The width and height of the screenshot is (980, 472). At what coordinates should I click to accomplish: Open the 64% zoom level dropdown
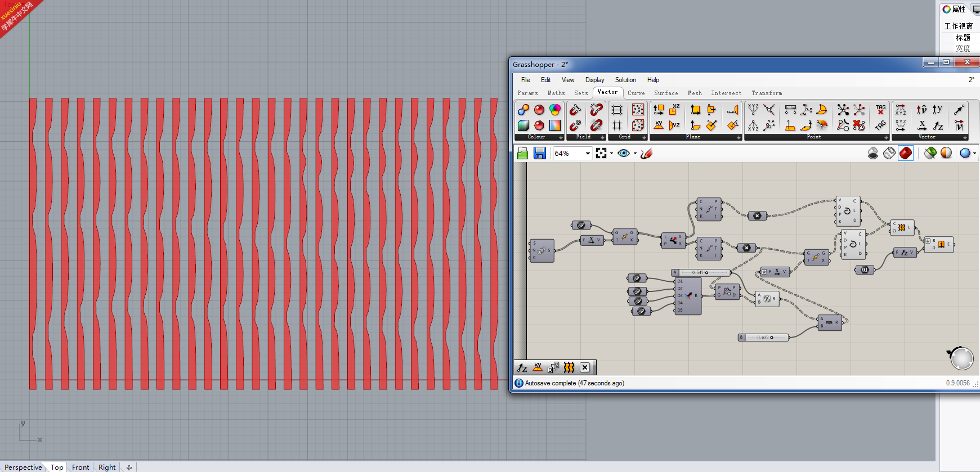tap(588, 153)
